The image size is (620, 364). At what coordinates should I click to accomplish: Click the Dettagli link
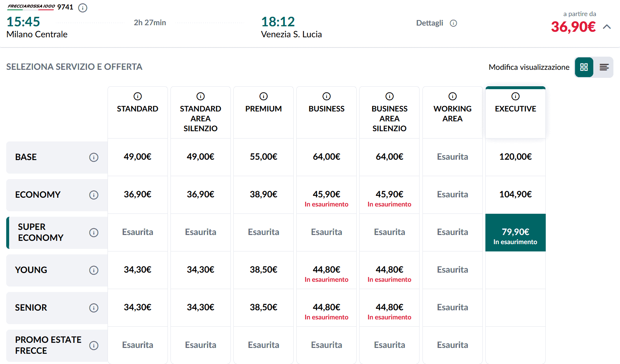point(429,23)
